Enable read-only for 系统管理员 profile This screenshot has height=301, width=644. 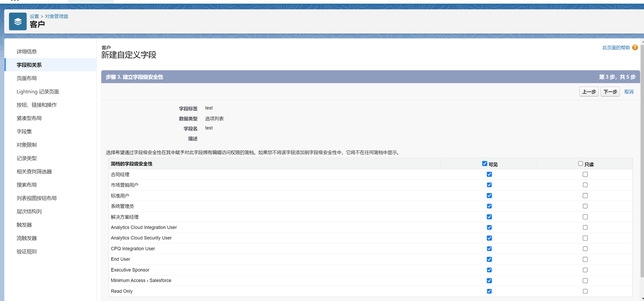pyautogui.click(x=585, y=206)
